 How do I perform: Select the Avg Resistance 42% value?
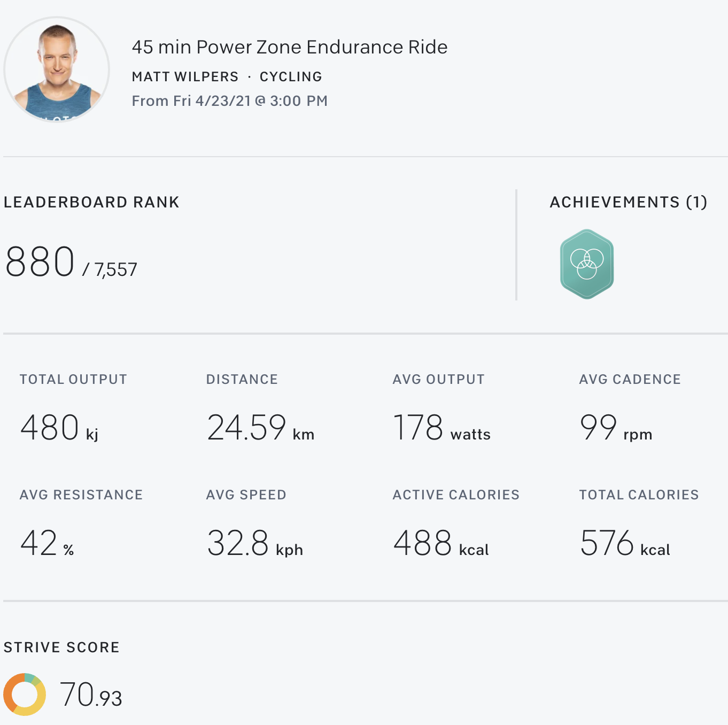click(x=47, y=544)
